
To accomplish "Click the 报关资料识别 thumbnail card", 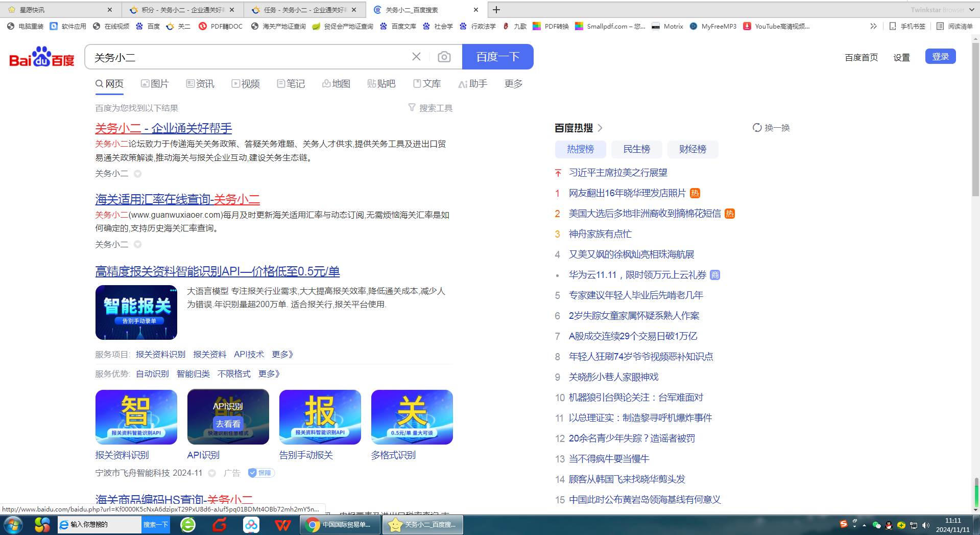I will pyautogui.click(x=136, y=417).
